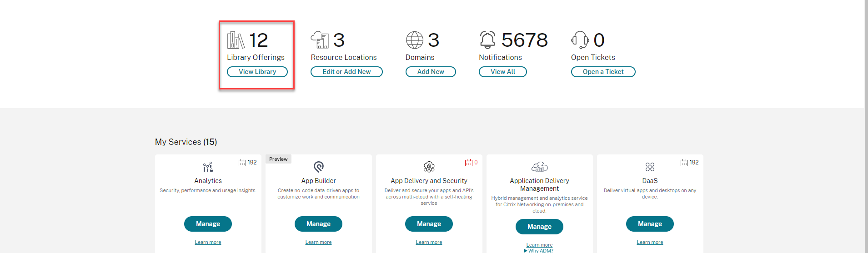Click the App Builder service icon
868x253 pixels.
coord(319,167)
